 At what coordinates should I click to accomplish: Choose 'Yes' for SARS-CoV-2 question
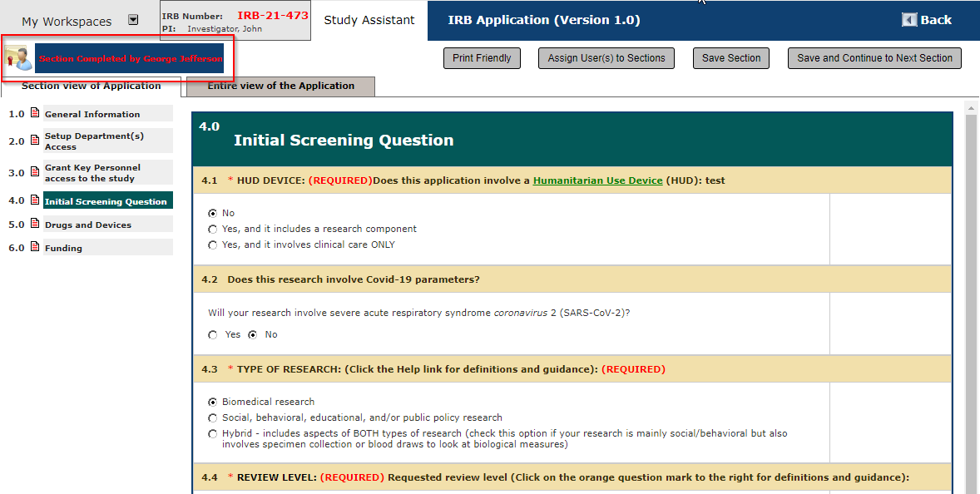click(x=212, y=335)
